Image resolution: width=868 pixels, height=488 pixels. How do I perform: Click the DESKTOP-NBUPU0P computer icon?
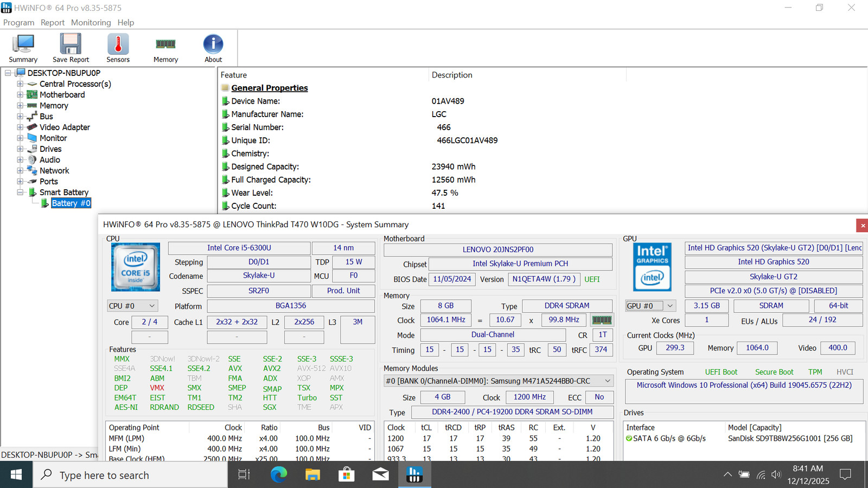click(21, 73)
